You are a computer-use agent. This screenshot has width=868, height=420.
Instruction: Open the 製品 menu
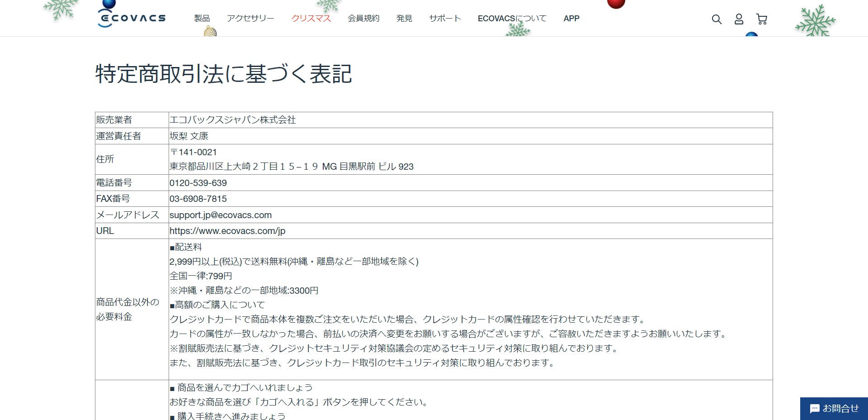(x=202, y=18)
